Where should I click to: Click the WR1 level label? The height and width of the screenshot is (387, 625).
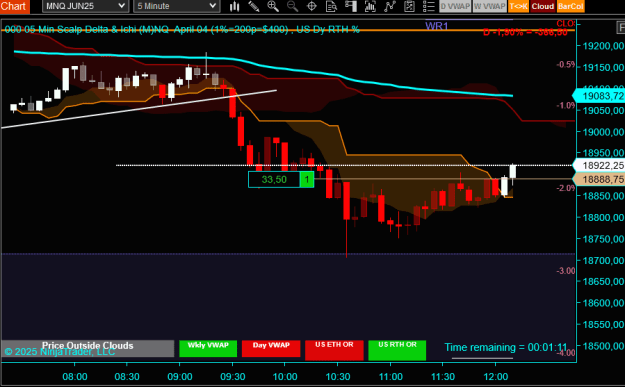[436, 26]
